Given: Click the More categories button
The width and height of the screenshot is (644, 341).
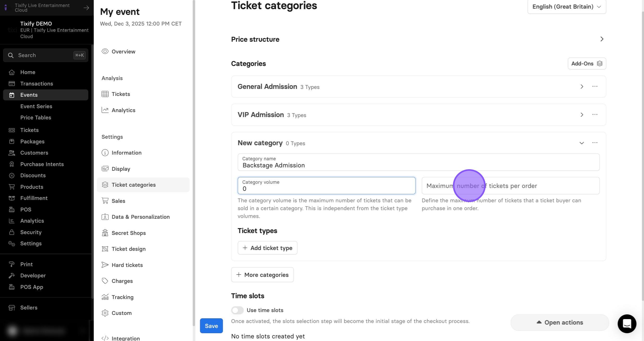Looking at the screenshot, I should 262,275.
